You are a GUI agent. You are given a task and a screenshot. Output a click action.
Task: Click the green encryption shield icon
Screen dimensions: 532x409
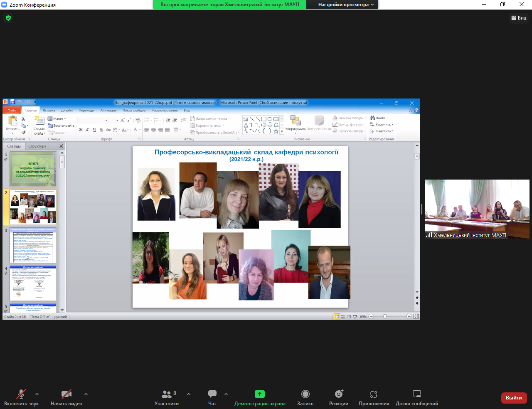(8, 18)
